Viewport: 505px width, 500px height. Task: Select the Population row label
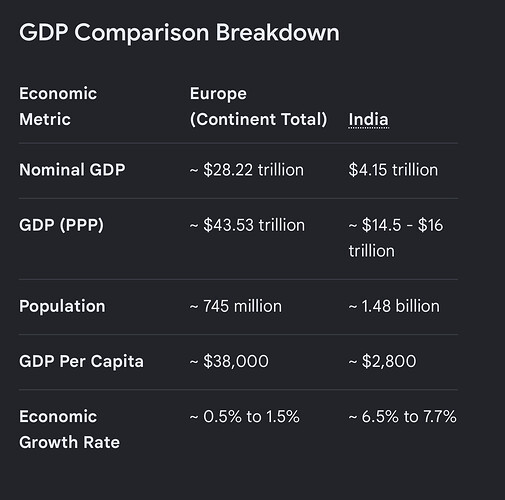pyautogui.click(x=62, y=306)
